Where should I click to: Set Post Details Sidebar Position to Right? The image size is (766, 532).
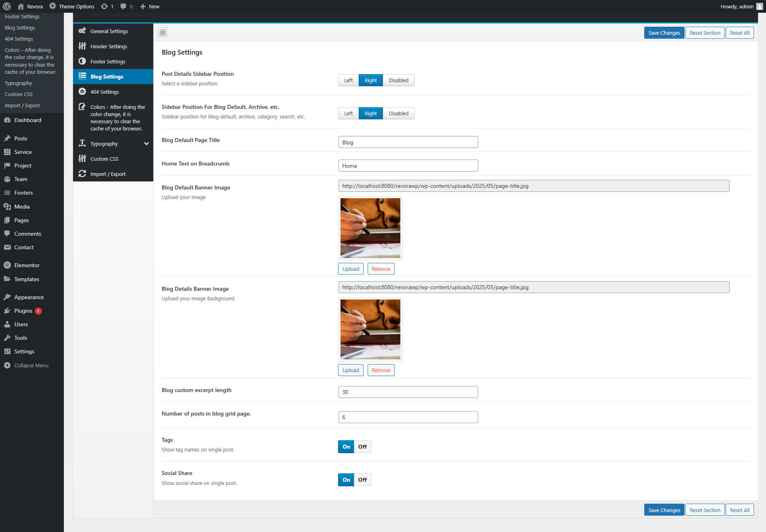coord(371,80)
